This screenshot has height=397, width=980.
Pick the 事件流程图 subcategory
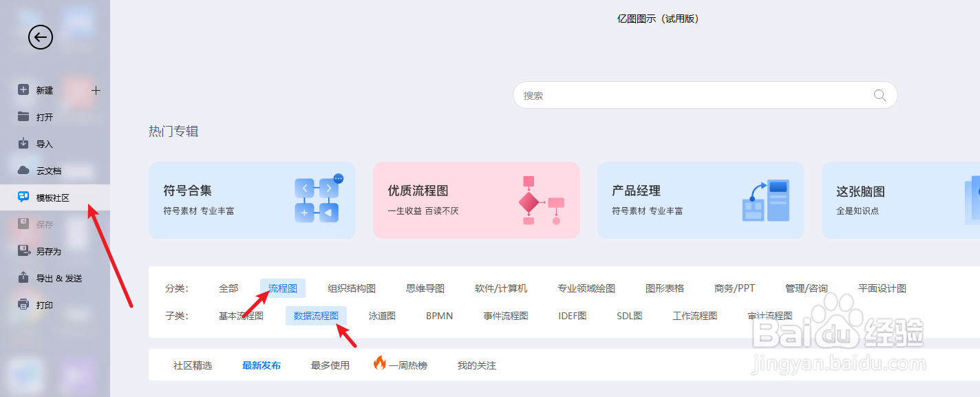click(506, 316)
